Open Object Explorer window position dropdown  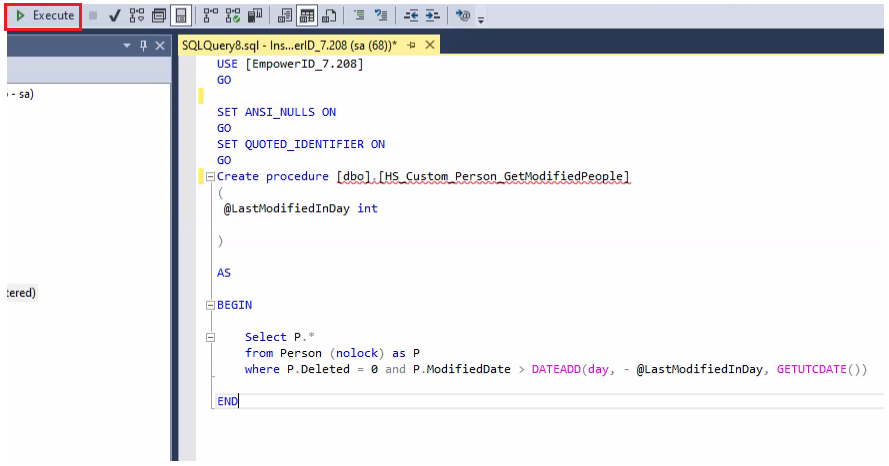pos(127,45)
